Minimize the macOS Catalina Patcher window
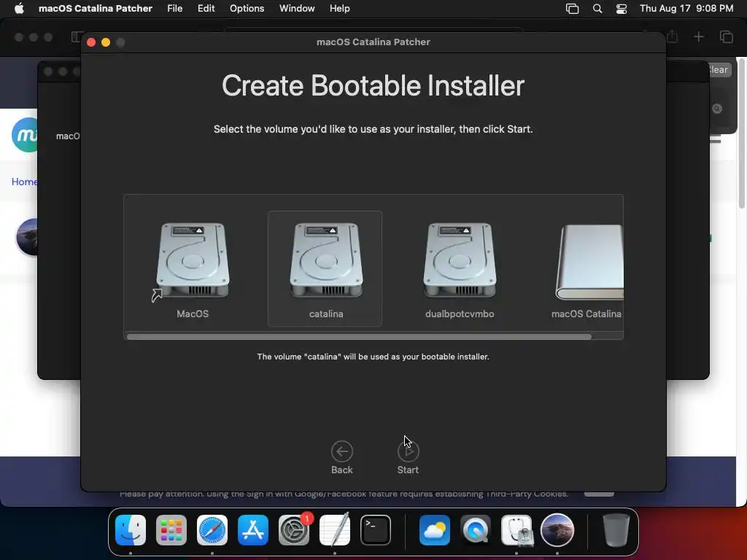Screen dimensions: 747x560 (x=106, y=42)
